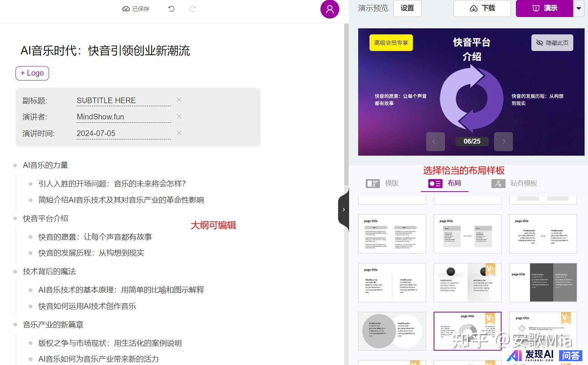Switch to the 模版 tab
Viewport: 588px width, 365px height.
pyautogui.click(x=382, y=183)
